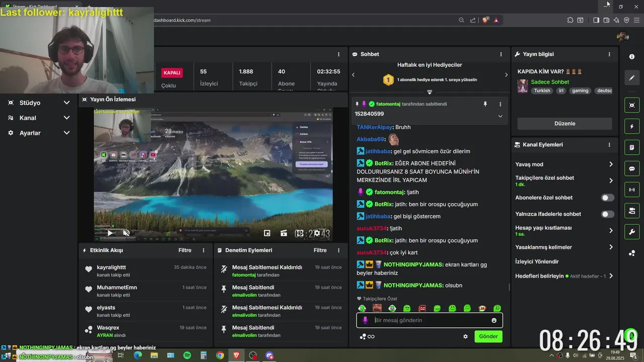This screenshot has height=362, width=644.
Task: Open Brave Wallet icon in toolbar
Action: pyautogui.click(x=606, y=20)
